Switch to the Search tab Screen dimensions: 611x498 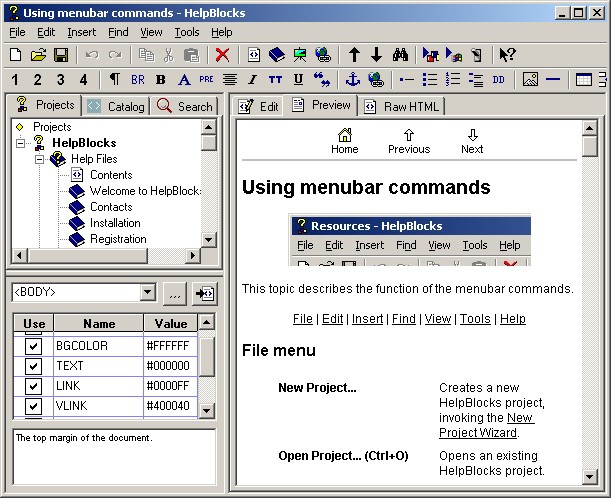click(185, 106)
